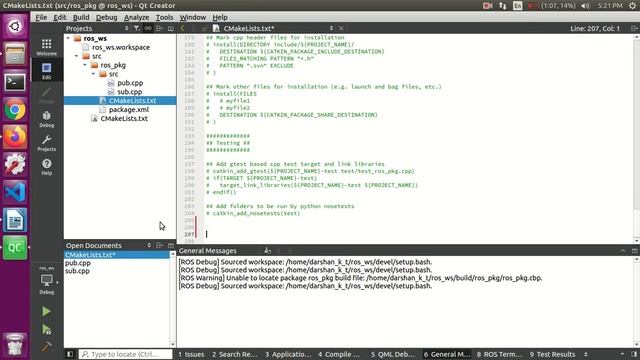Show Application Output pane

tap(288, 354)
